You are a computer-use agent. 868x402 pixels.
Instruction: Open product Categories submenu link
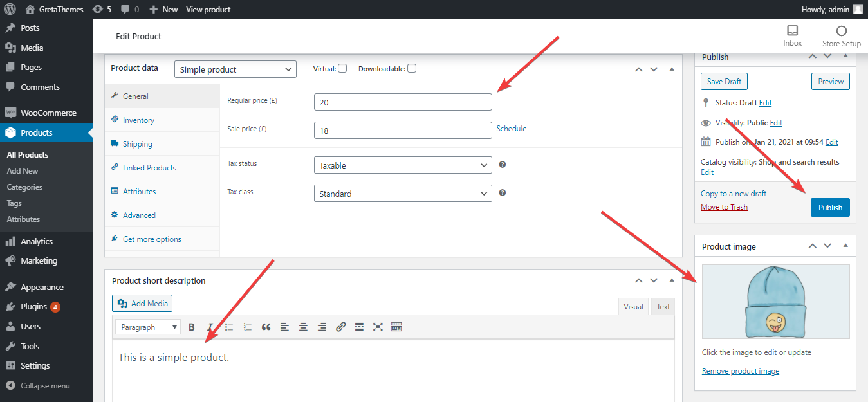click(x=24, y=187)
